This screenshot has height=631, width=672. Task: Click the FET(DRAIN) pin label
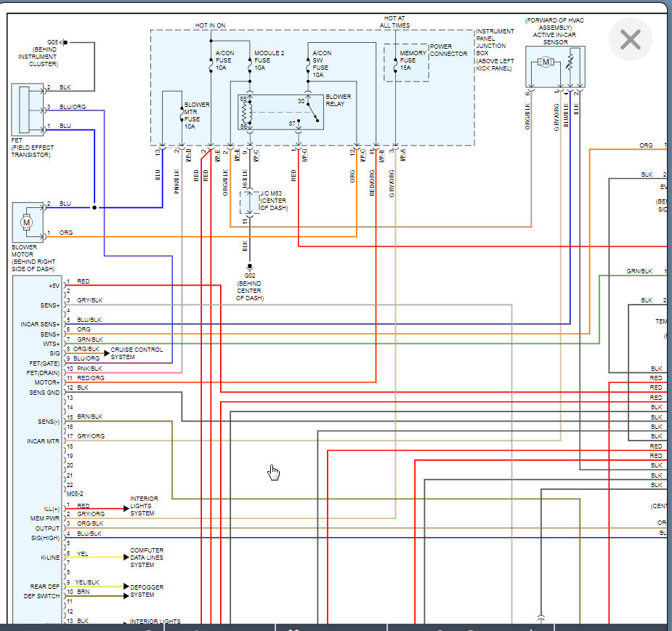pos(43,373)
